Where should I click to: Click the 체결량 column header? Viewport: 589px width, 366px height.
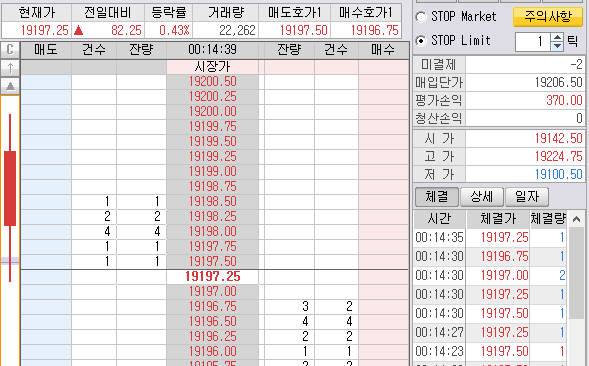548,219
